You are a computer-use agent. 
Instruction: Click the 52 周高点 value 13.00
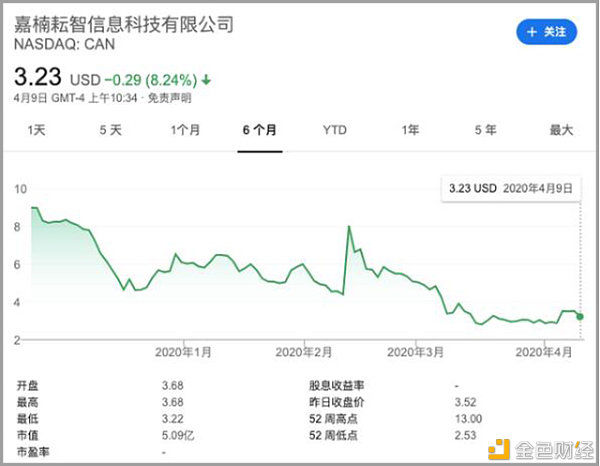(468, 419)
